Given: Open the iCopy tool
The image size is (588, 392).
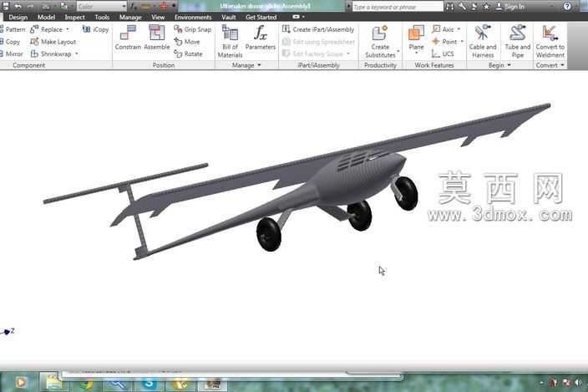Looking at the screenshot, I should pos(95,29).
